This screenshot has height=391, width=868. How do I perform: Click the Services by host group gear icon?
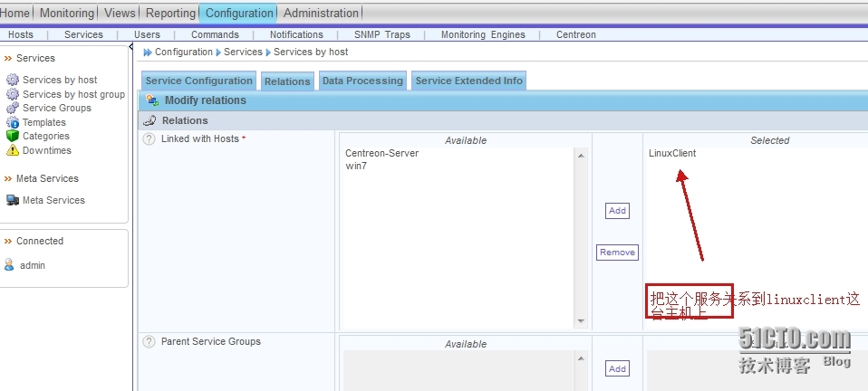coord(12,94)
